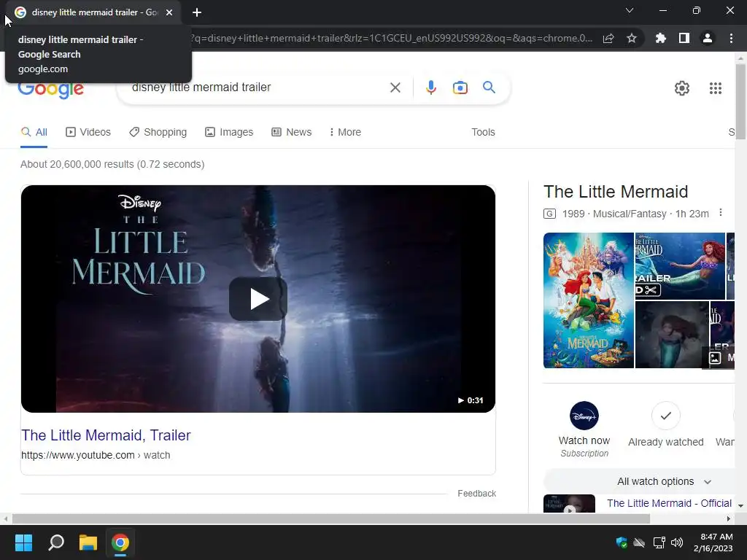Open the Ariel swimming trailer thumbnail
This screenshot has height=560, width=747.
click(680, 265)
